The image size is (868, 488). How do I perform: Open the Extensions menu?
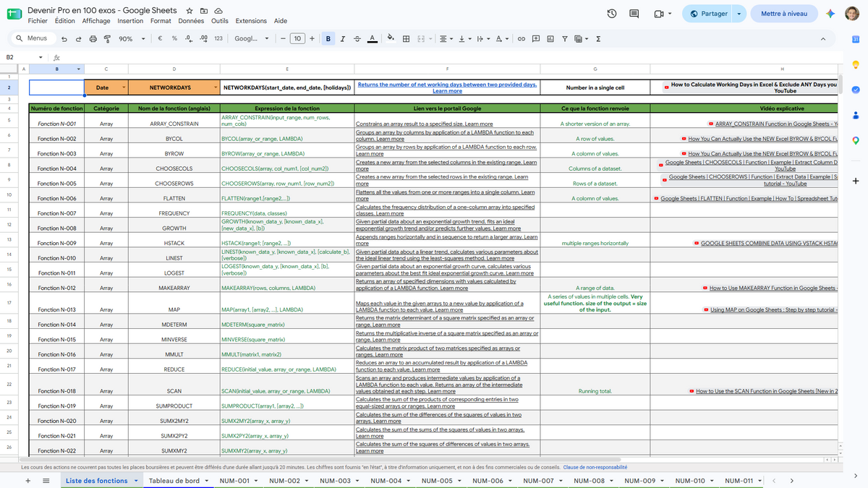pyautogui.click(x=251, y=21)
